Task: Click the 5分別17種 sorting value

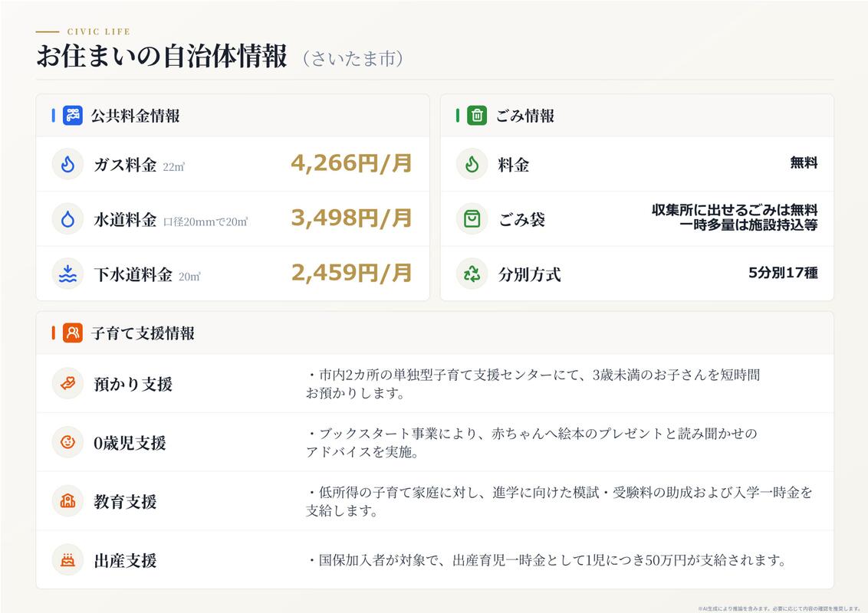Action: tap(783, 273)
